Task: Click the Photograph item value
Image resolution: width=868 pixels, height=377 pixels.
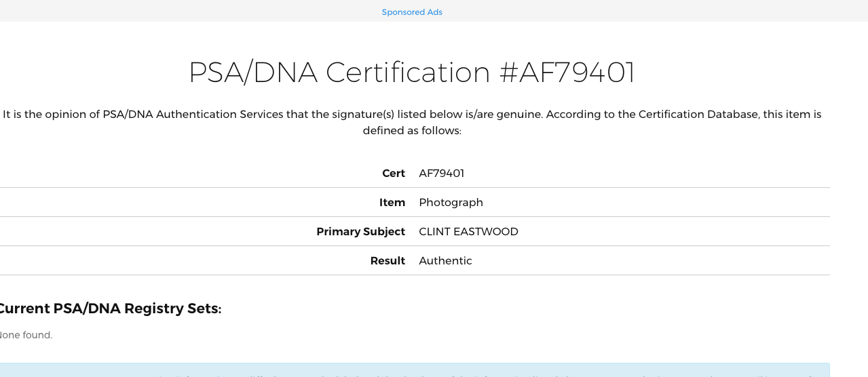Action: point(451,203)
